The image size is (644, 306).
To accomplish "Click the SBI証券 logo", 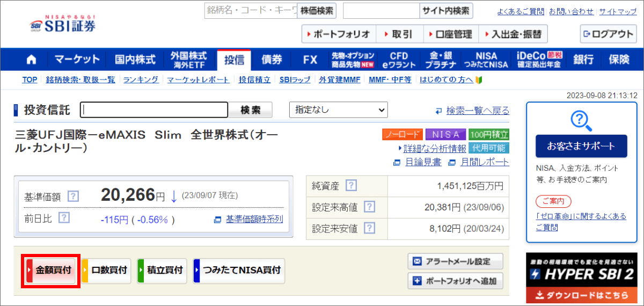I will tap(63, 24).
